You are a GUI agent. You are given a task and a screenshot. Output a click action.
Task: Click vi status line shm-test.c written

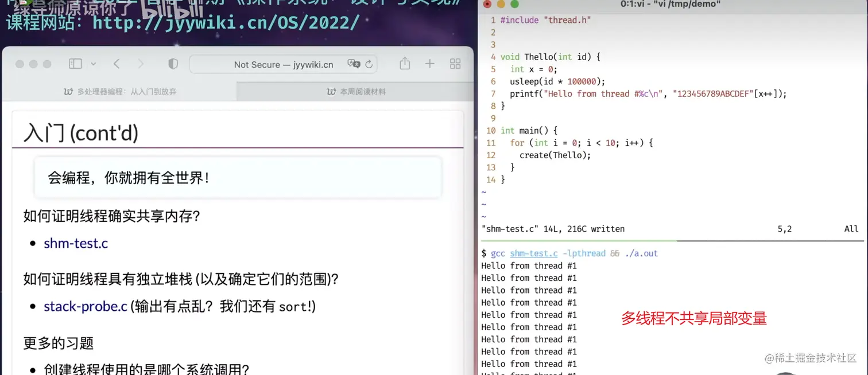click(553, 229)
